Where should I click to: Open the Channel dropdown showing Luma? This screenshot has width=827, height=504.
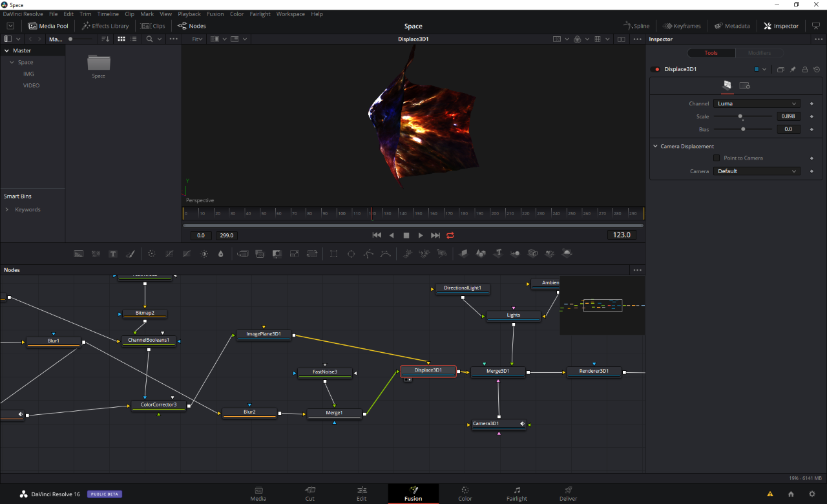(757, 103)
